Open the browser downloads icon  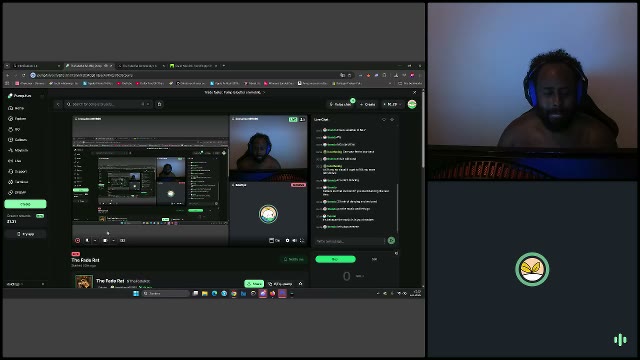click(x=396, y=76)
